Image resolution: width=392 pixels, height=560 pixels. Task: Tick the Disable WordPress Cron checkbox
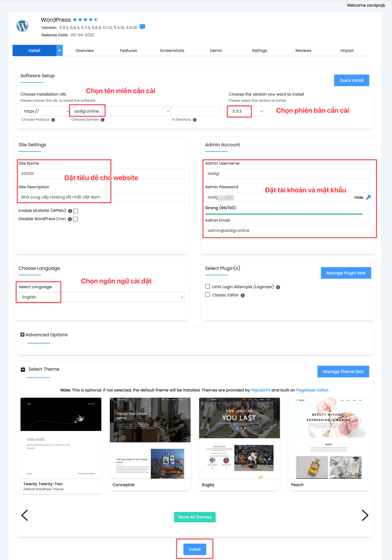pos(75,219)
